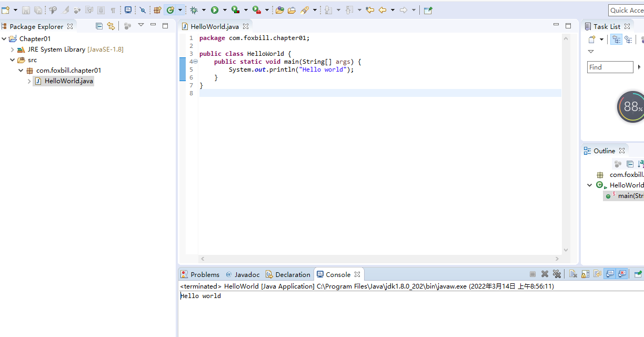Click the Search flashlight icon in toolbar
Screen dimensions: 644x337
point(305,10)
